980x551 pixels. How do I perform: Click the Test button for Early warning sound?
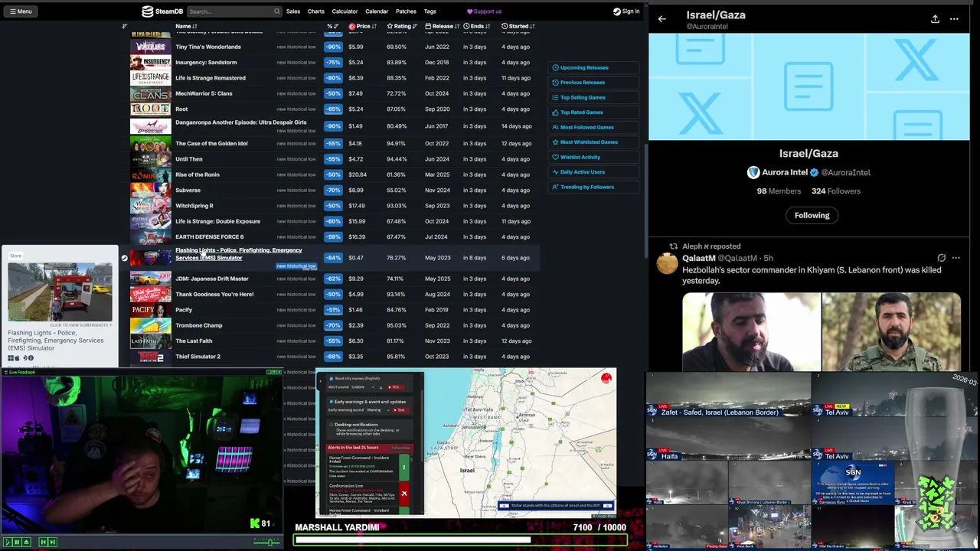(401, 410)
